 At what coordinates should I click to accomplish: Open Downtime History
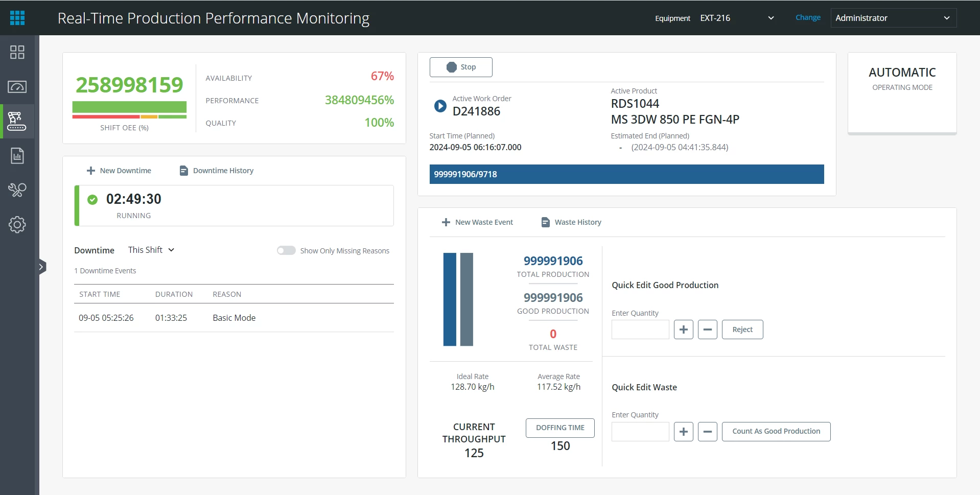[x=217, y=171]
